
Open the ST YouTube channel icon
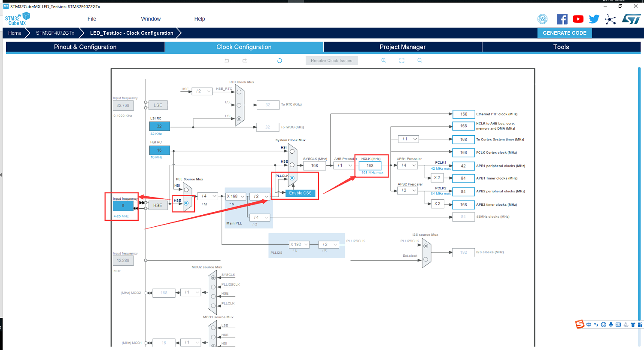[578, 19]
